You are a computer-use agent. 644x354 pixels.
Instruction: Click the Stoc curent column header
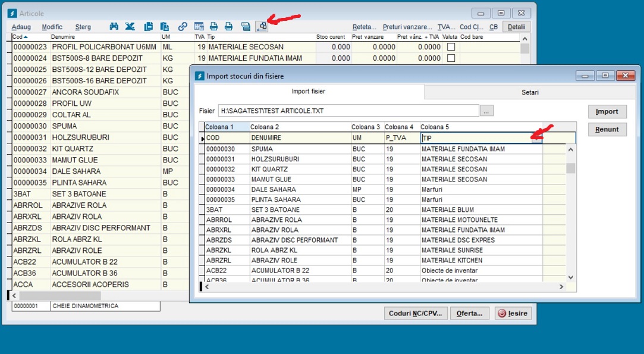(333, 37)
